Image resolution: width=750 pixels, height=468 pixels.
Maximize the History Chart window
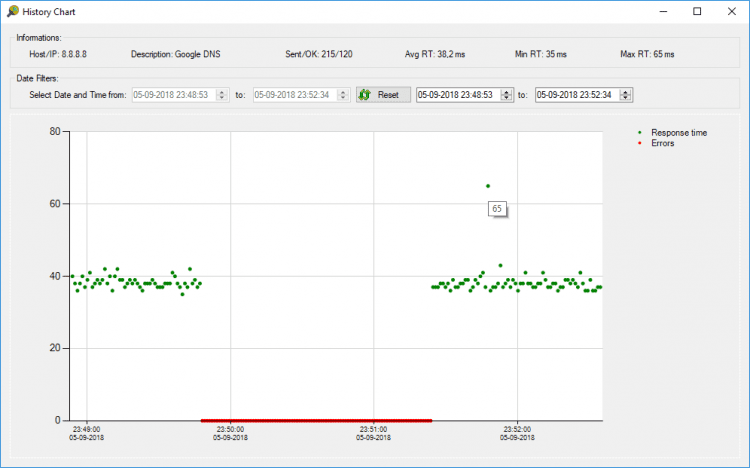[697, 11]
